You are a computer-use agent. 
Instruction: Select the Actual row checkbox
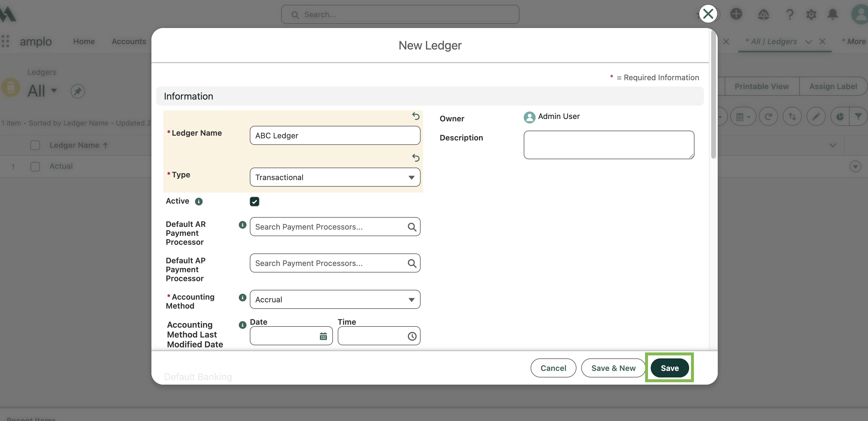coord(35,166)
